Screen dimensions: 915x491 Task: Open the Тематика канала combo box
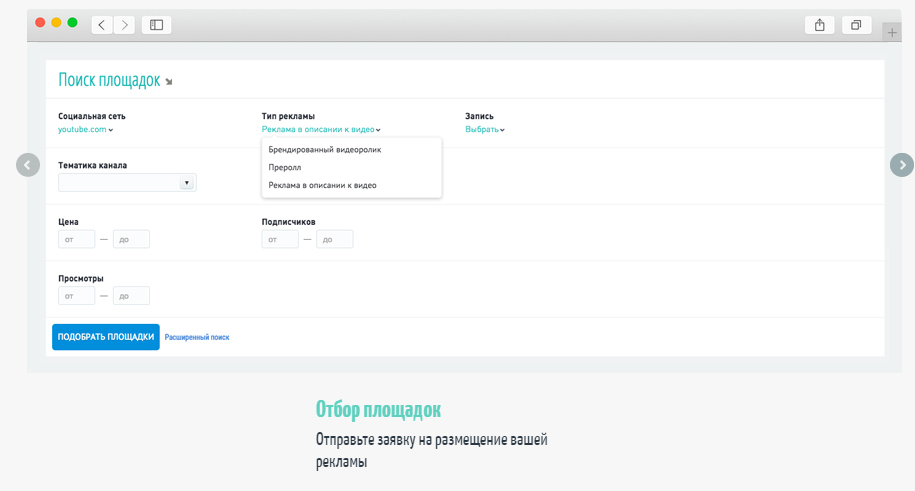(127, 183)
